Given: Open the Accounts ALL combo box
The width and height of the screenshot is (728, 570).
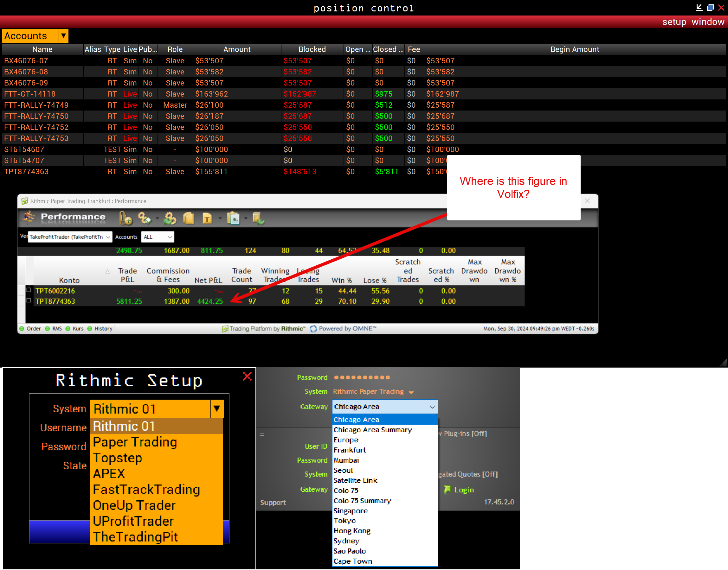Looking at the screenshot, I should pos(157,237).
